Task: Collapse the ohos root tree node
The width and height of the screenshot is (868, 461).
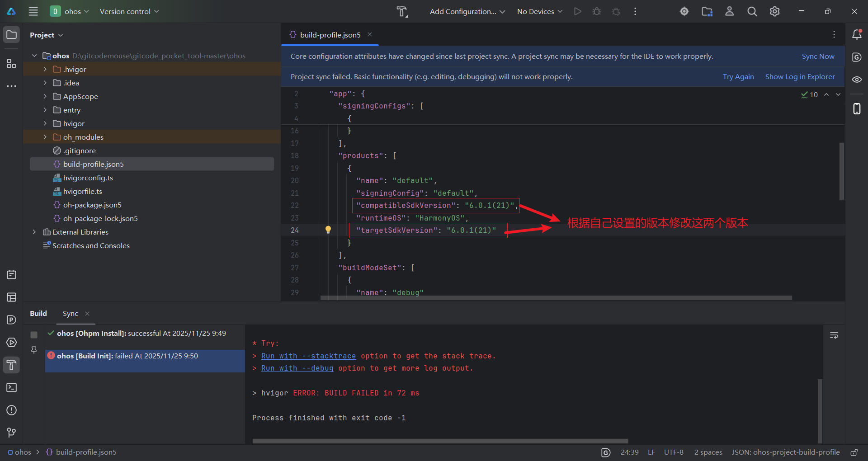Action: pos(34,56)
